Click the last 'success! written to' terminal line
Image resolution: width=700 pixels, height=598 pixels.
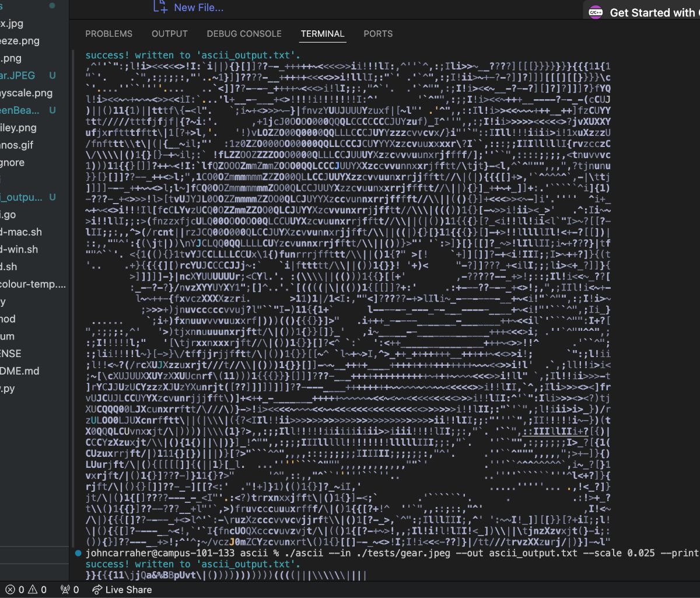193,564
